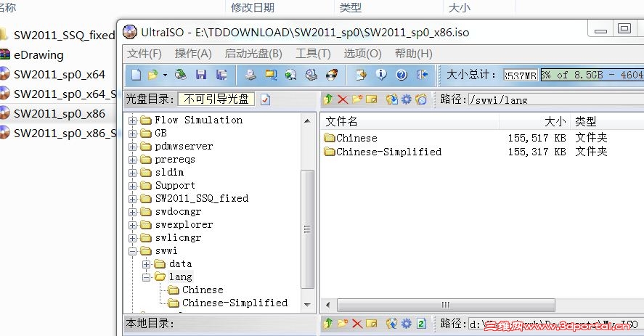Click the Open file folder icon
This screenshot has width=644, height=336.
152,75
